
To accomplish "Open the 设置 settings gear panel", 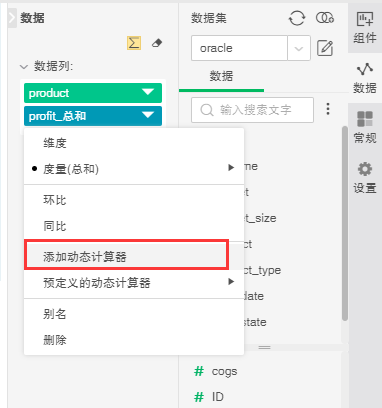I will pos(365,177).
